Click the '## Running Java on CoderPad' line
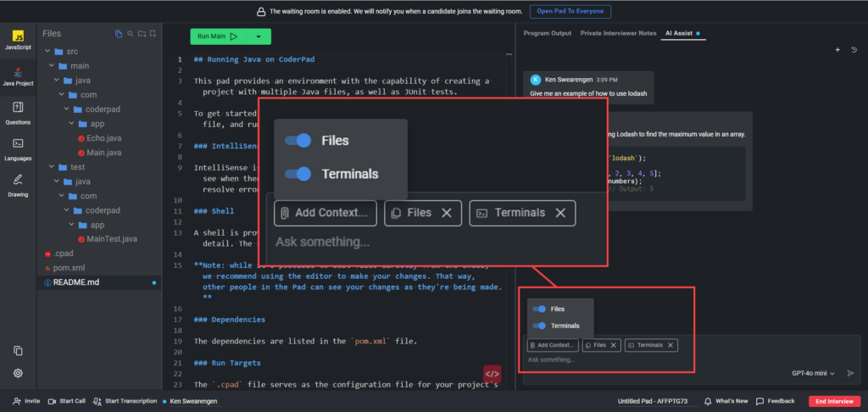This screenshot has height=412, width=868. click(x=254, y=59)
